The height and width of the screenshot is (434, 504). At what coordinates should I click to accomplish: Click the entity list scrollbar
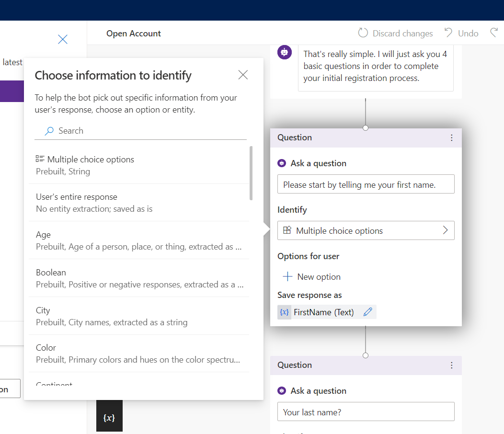(251, 173)
